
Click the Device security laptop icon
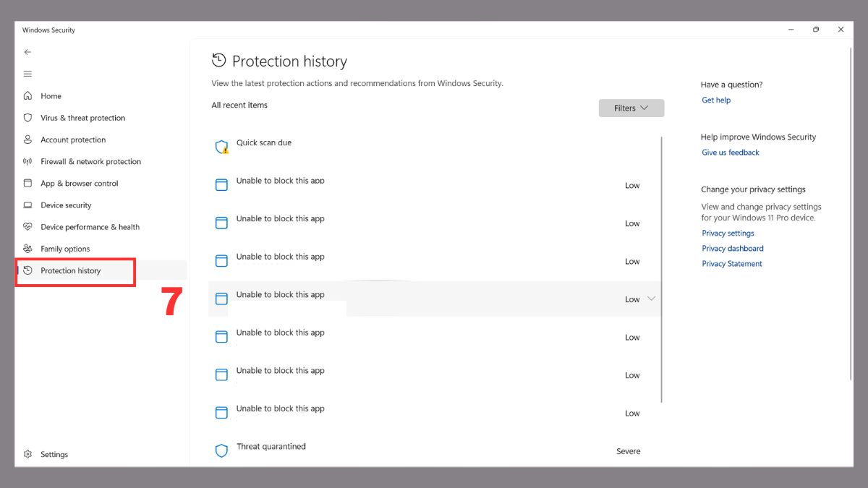27,205
